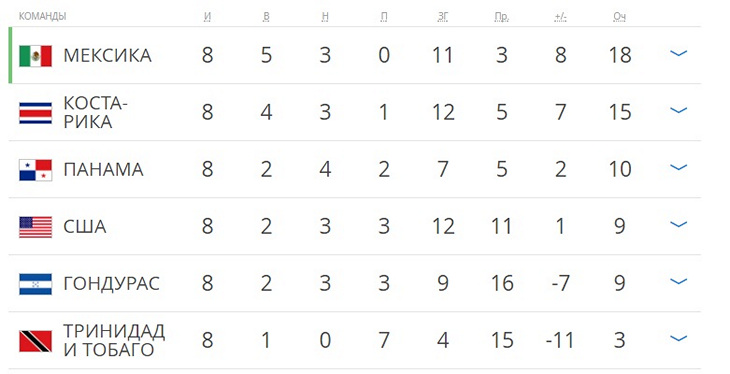
Task: Click the +/- difference column header
Action: (x=561, y=17)
